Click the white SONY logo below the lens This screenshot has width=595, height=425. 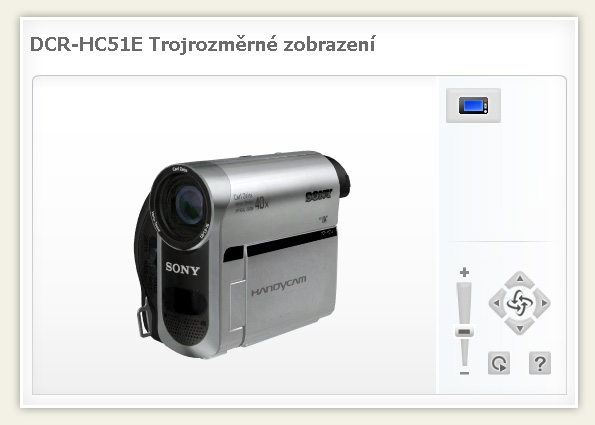click(x=182, y=269)
